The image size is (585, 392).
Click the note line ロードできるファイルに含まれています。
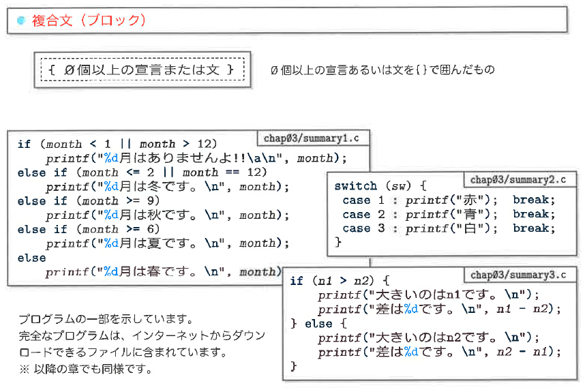pyautogui.click(x=123, y=352)
